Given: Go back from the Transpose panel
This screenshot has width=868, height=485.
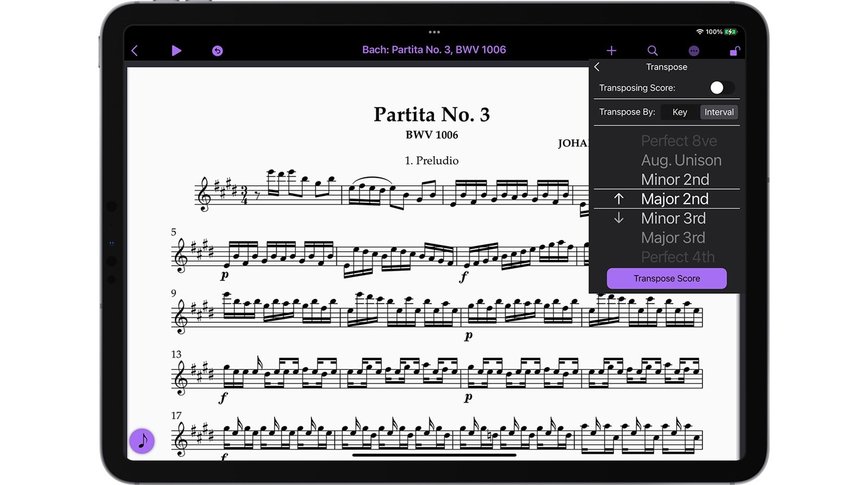Looking at the screenshot, I should (x=597, y=67).
